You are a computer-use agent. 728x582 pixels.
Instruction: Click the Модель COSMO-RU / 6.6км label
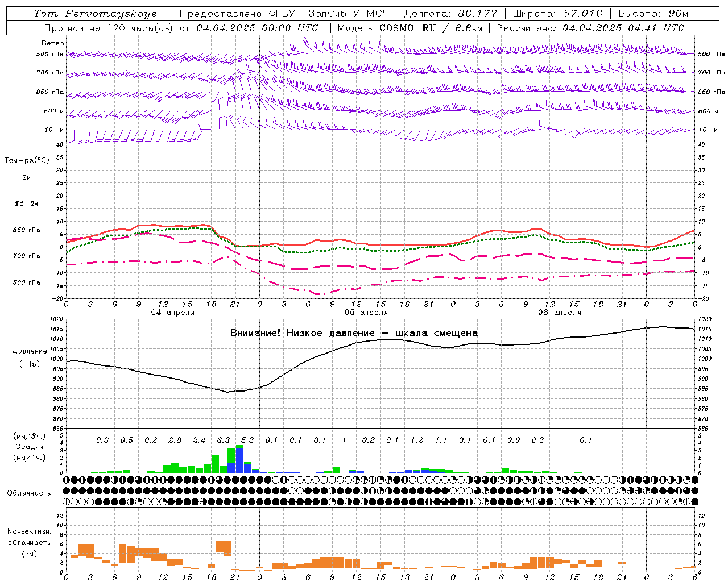coord(410,28)
